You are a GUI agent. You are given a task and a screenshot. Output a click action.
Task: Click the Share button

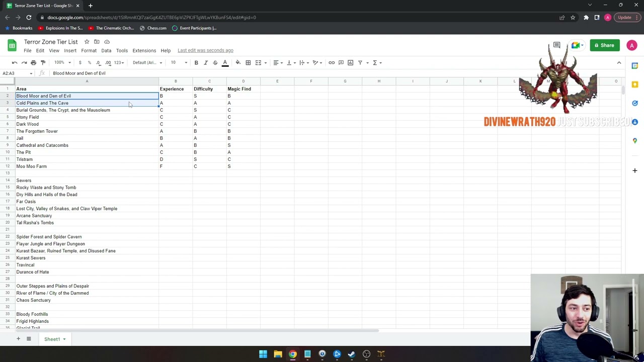[605, 45]
